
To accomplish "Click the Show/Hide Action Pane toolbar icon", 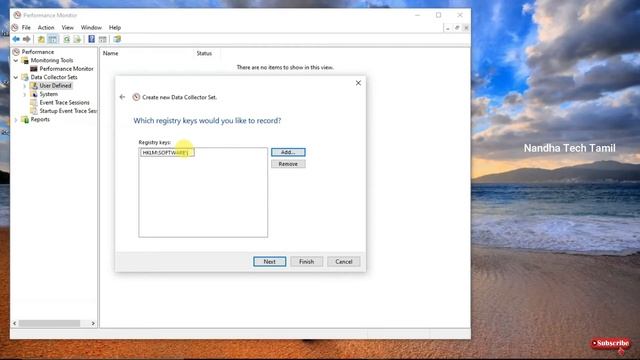I will (x=102, y=39).
